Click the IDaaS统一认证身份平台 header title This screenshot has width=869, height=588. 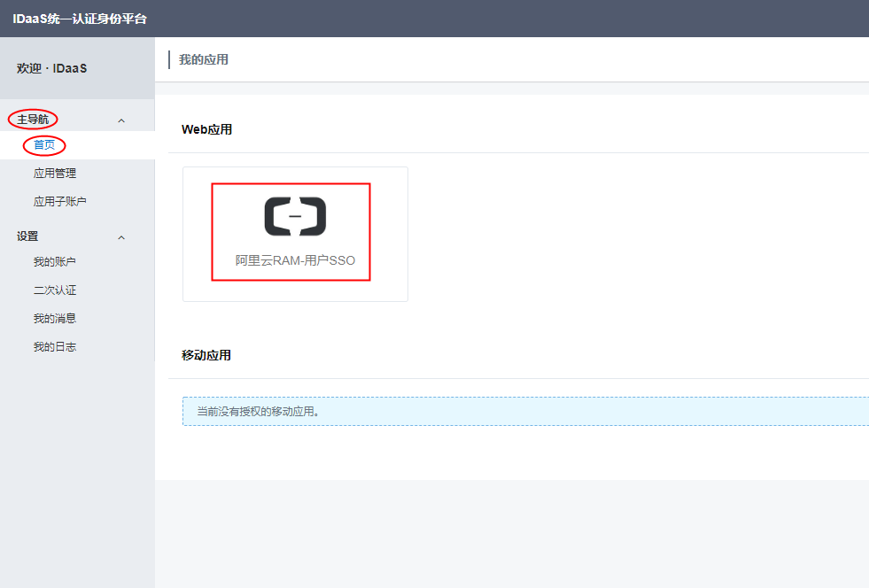coord(81,18)
